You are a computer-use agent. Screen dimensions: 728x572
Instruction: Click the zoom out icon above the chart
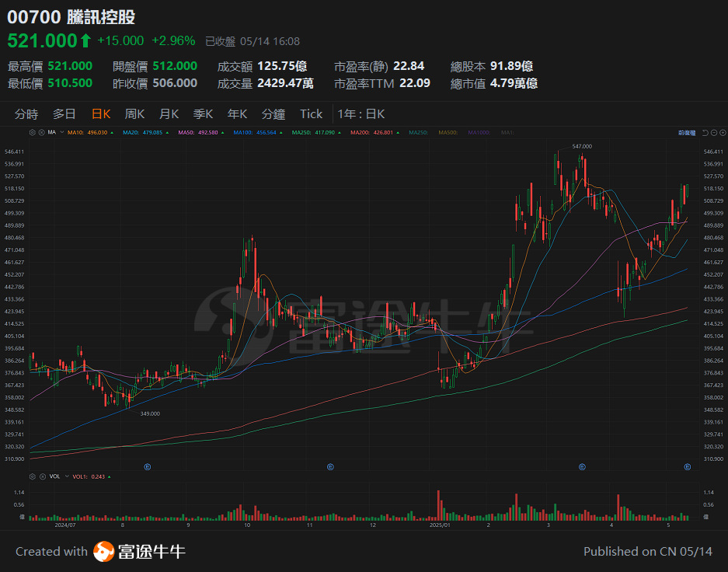[x=714, y=132]
